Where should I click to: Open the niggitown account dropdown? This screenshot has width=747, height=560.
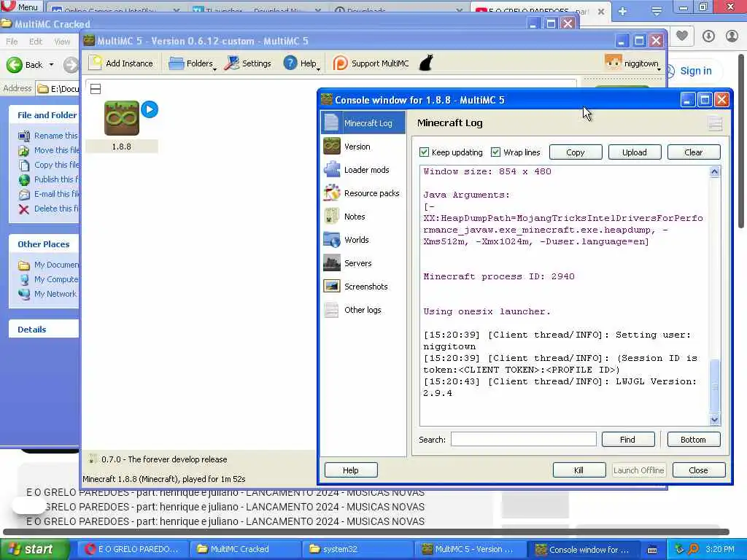pyautogui.click(x=633, y=63)
